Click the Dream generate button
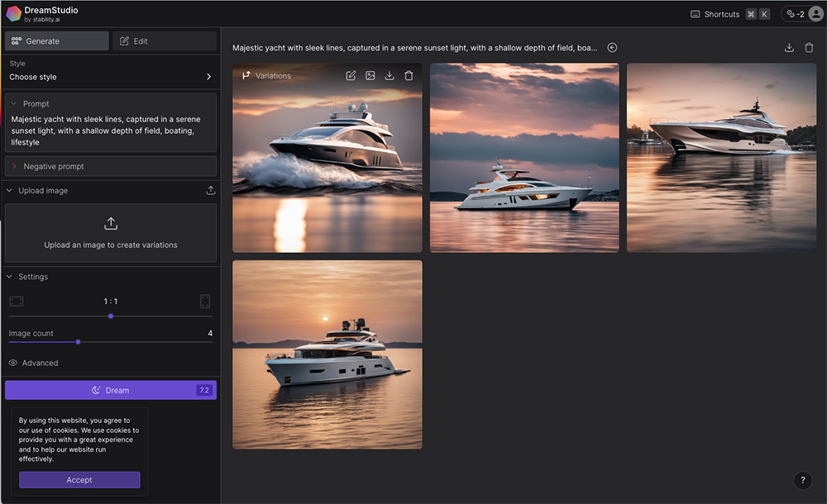827x504 pixels. pos(110,389)
